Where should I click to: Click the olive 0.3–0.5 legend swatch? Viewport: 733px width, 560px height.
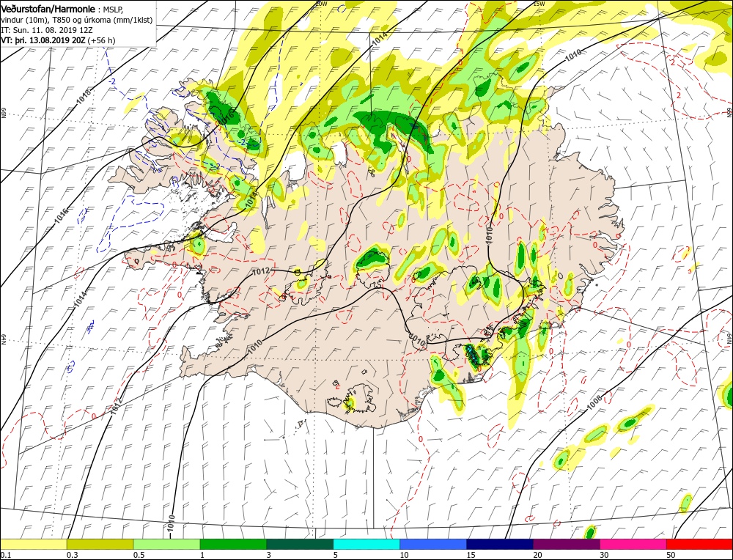click(x=100, y=544)
